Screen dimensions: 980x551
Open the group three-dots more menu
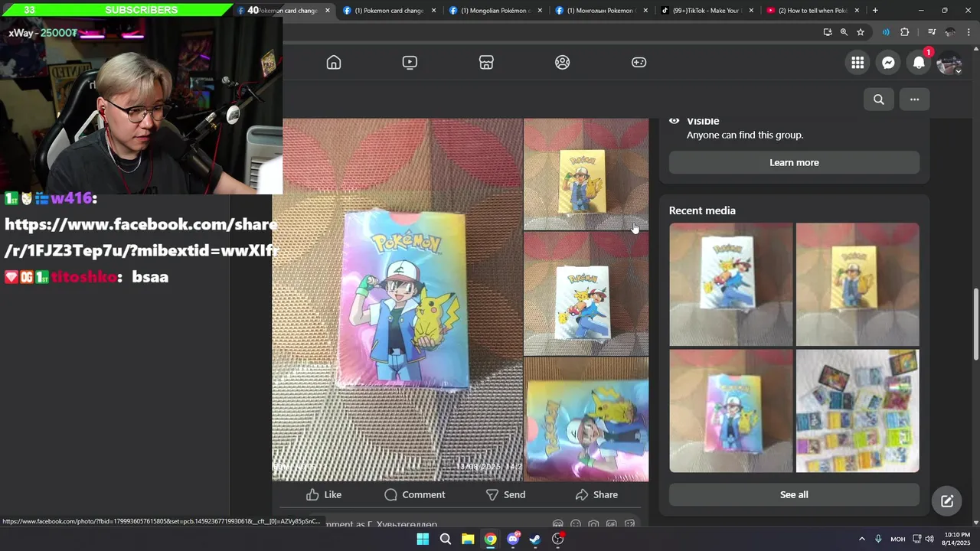(x=914, y=99)
